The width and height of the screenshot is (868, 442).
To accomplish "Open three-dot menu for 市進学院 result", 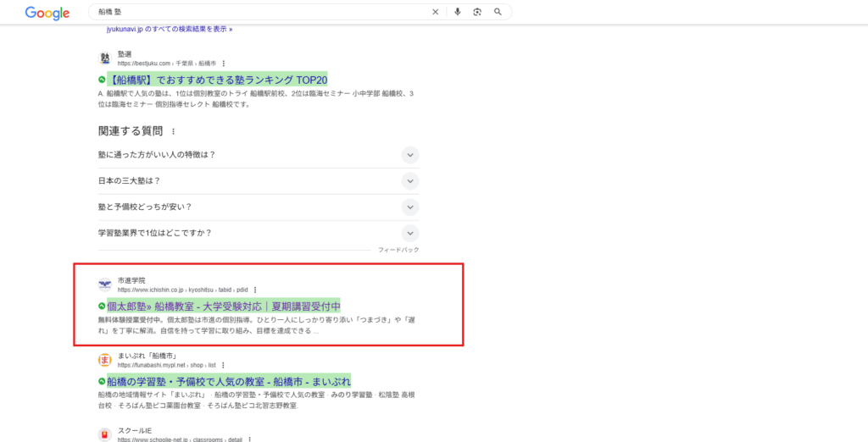I will point(255,290).
